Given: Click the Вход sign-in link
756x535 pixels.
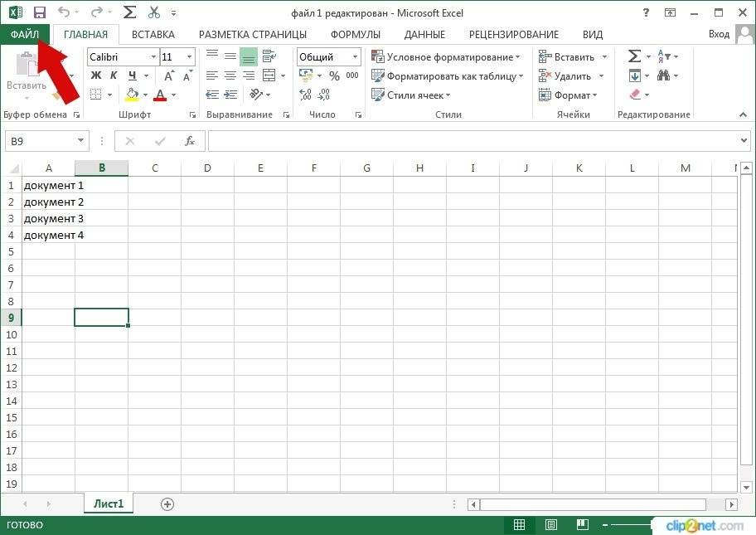Looking at the screenshot, I should [719, 34].
